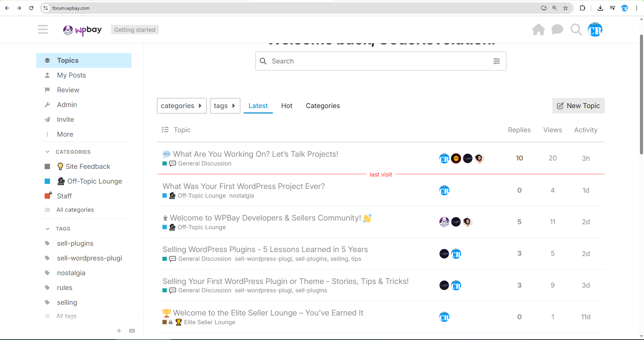Sort topics by Views column
The height and width of the screenshot is (340, 644).
pos(553,130)
